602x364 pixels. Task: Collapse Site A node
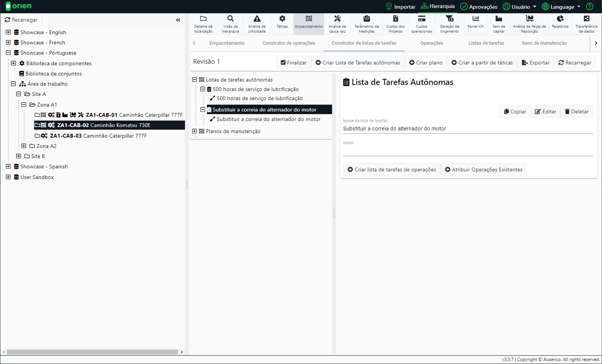tap(19, 94)
